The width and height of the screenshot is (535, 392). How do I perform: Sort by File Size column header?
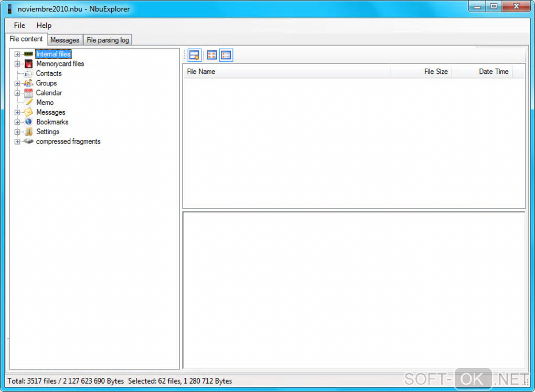pyautogui.click(x=421, y=72)
